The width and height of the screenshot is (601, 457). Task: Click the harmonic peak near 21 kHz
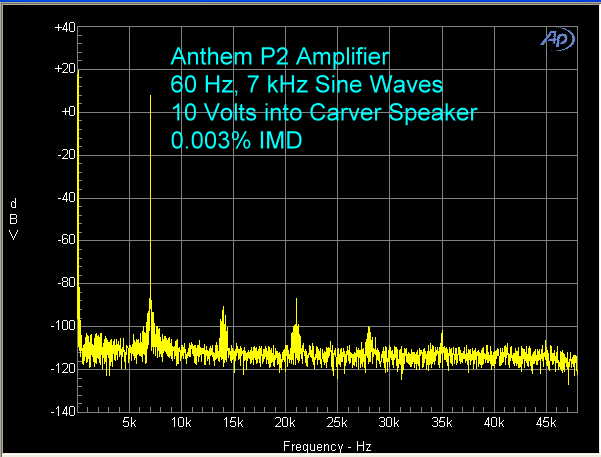[296, 299]
